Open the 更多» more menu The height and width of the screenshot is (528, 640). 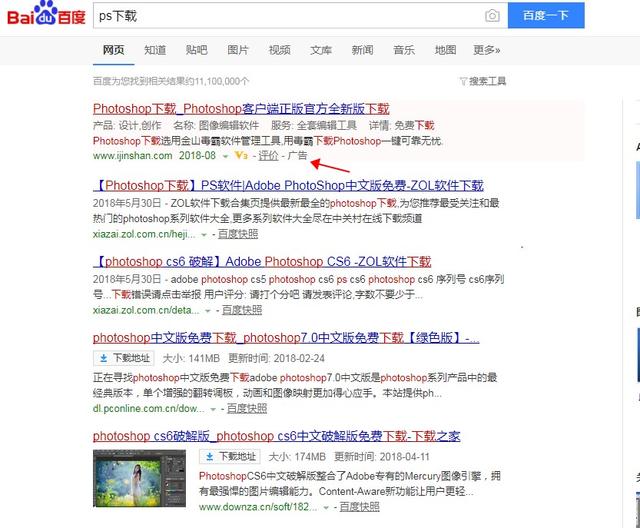[487, 50]
